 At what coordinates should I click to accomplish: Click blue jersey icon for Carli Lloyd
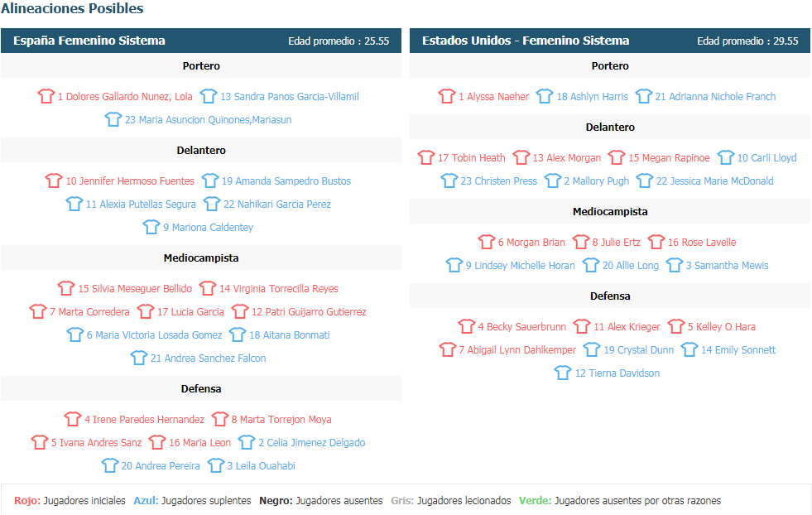pyautogui.click(x=726, y=157)
